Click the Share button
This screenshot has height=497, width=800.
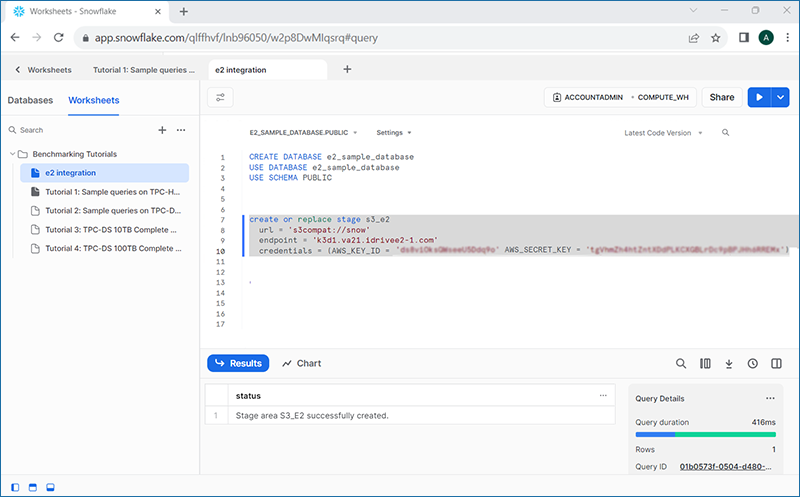pyautogui.click(x=721, y=97)
